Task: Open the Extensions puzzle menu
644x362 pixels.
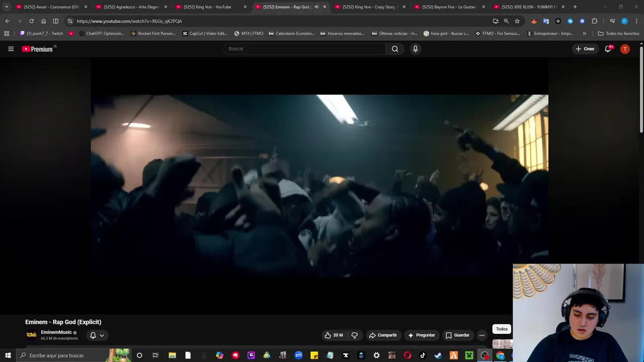Action: (x=594, y=21)
